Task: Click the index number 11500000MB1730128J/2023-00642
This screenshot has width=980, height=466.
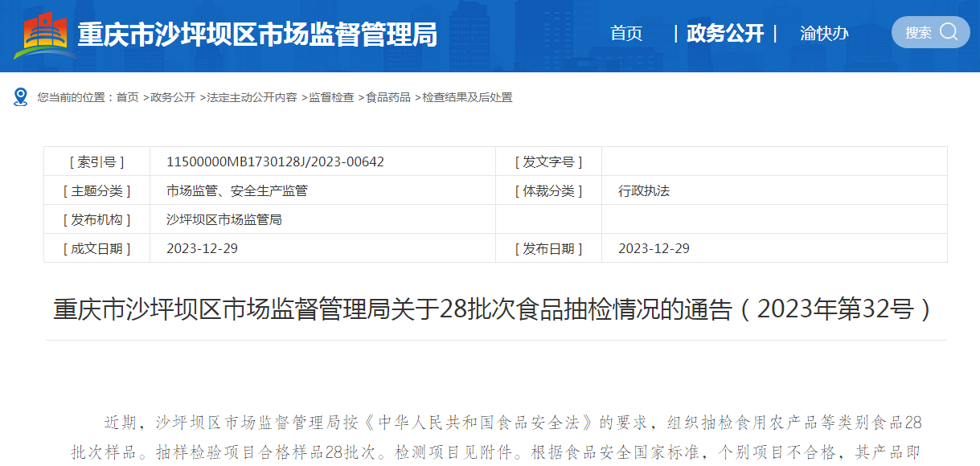Action: pos(275,161)
